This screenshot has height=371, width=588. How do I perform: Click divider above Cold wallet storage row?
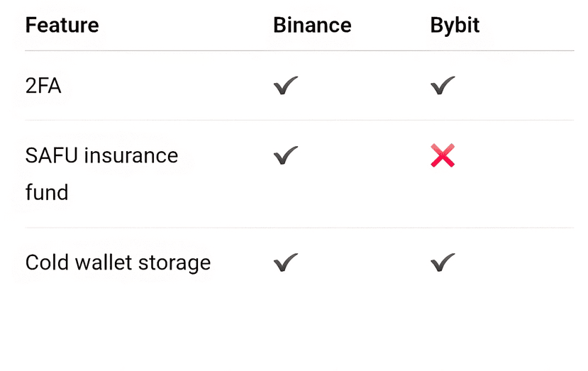[299, 228]
